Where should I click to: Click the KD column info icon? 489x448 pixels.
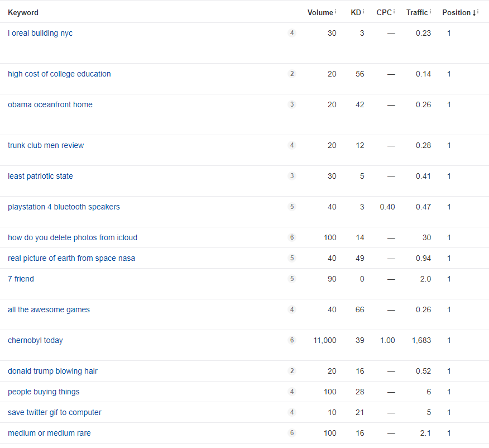363,12
